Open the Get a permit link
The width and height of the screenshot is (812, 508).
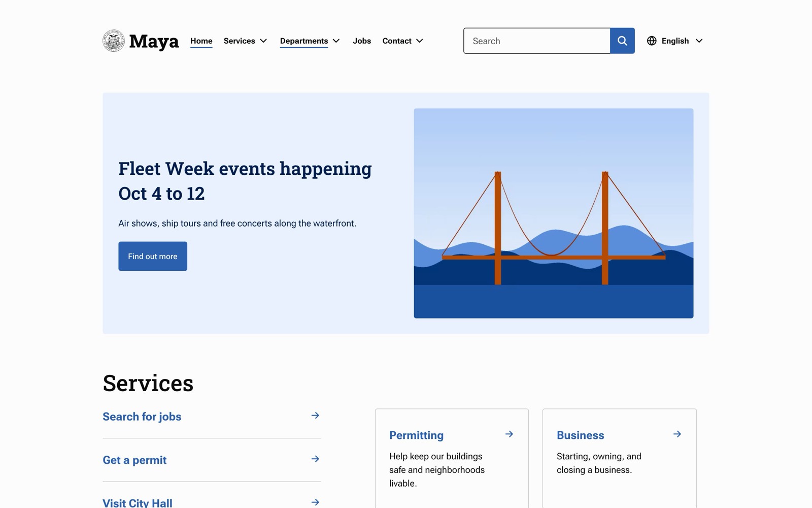pyautogui.click(x=134, y=460)
